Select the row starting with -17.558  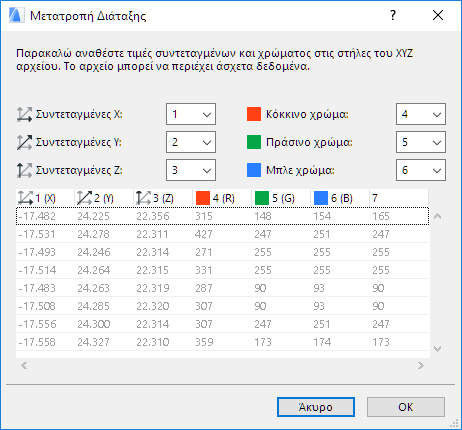[x=222, y=342]
